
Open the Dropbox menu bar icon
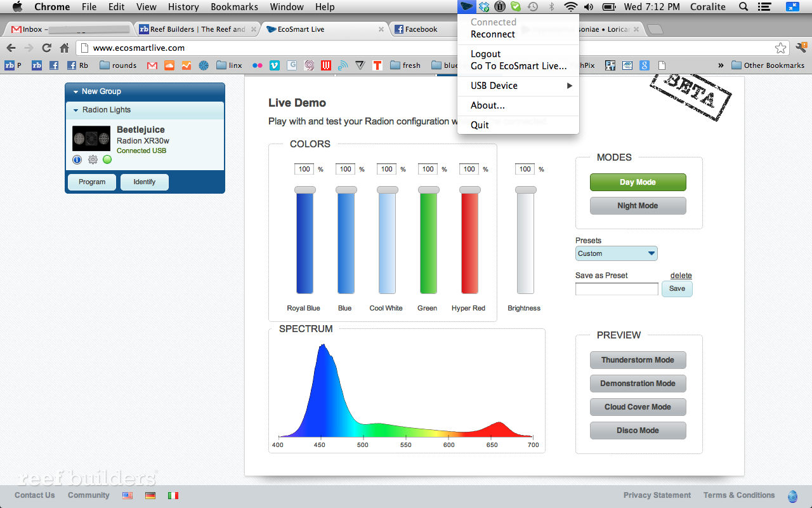(x=484, y=7)
